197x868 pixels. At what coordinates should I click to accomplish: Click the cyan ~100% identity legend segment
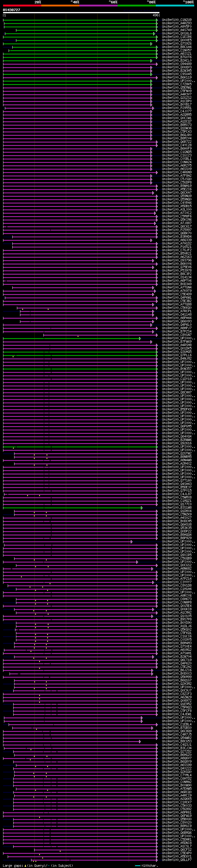(175, 6)
